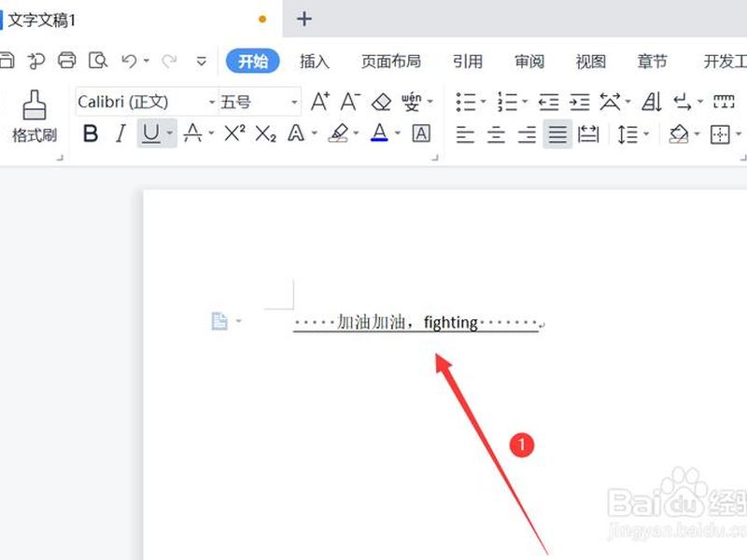Click the character border A icon
The height and width of the screenshot is (560, 747).
click(x=421, y=133)
